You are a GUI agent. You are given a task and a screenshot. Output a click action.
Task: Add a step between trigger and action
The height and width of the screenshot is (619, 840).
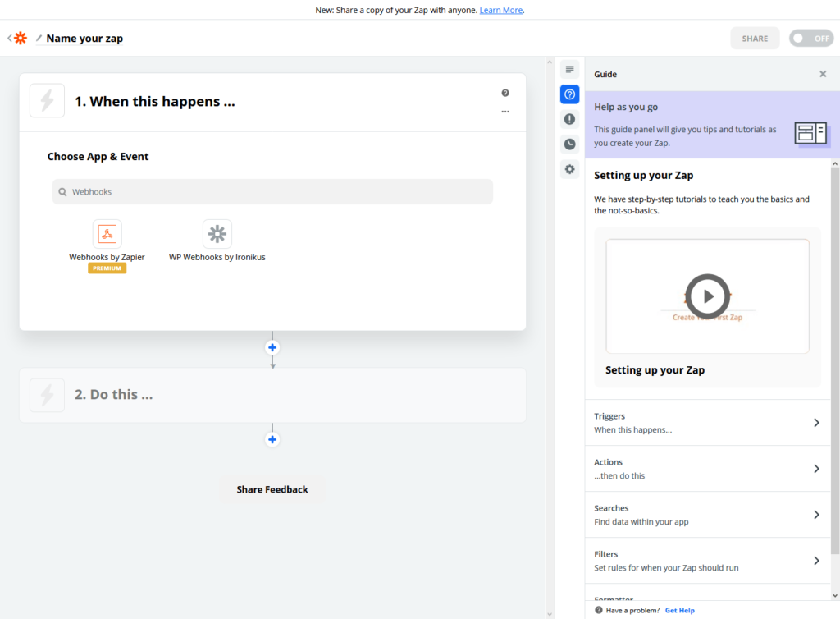(272, 348)
